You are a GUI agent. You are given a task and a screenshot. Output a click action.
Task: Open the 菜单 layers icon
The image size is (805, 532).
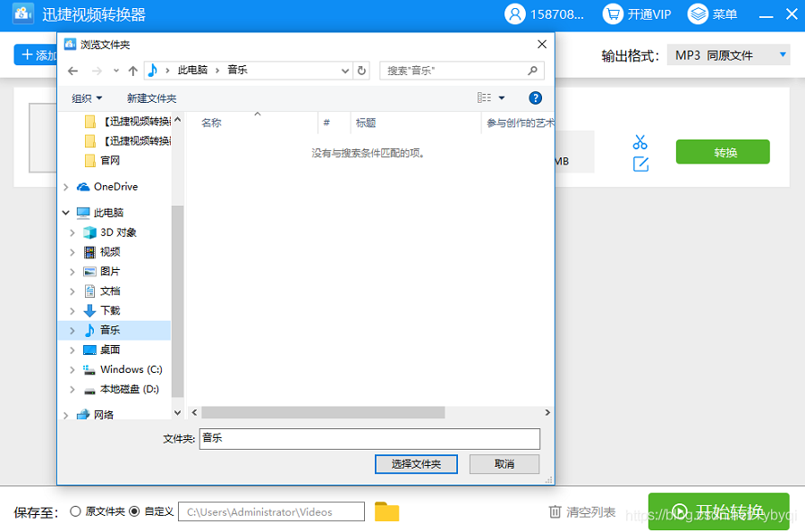pyautogui.click(x=698, y=13)
